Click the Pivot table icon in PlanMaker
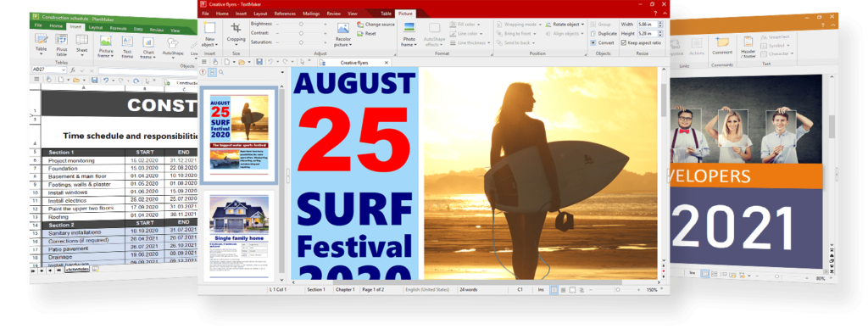This screenshot has width=868, height=329. coord(61,39)
